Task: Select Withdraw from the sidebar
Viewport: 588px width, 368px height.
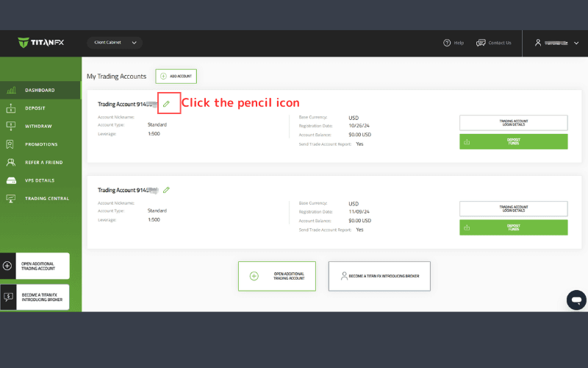Action: [x=37, y=126]
